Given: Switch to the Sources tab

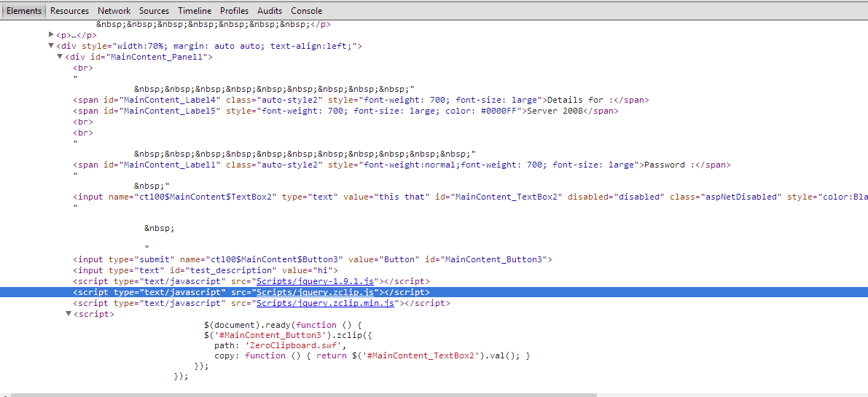Looking at the screenshot, I should (x=155, y=10).
